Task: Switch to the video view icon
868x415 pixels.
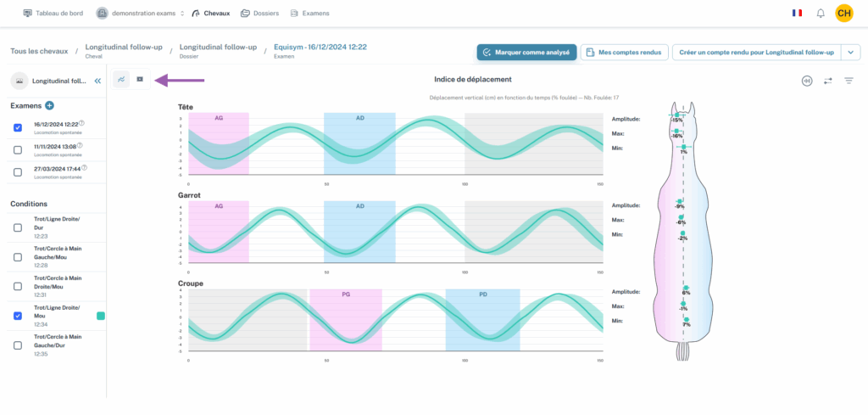Action: point(140,80)
